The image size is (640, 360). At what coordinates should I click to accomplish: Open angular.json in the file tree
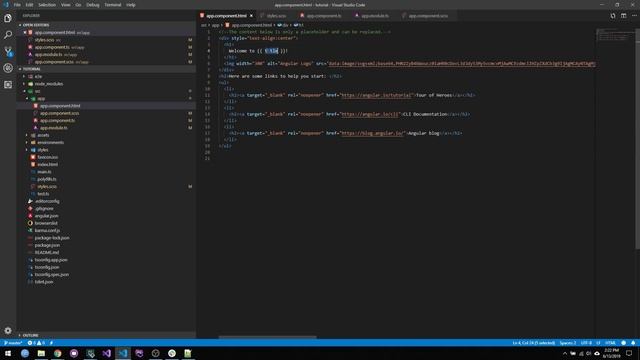[x=47, y=216]
